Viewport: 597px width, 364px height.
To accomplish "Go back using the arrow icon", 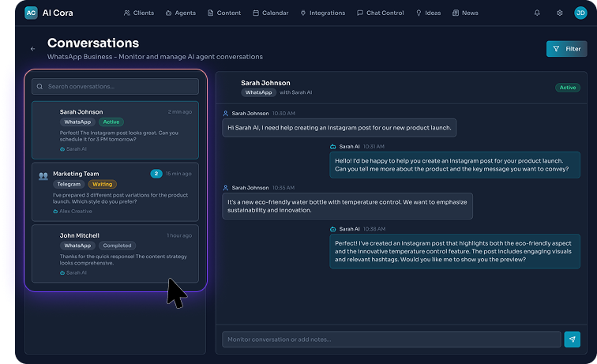I will 33,49.
